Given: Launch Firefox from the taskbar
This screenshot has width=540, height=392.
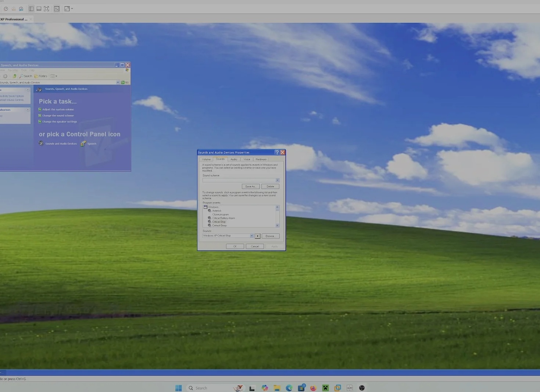Looking at the screenshot, I should (313, 388).
